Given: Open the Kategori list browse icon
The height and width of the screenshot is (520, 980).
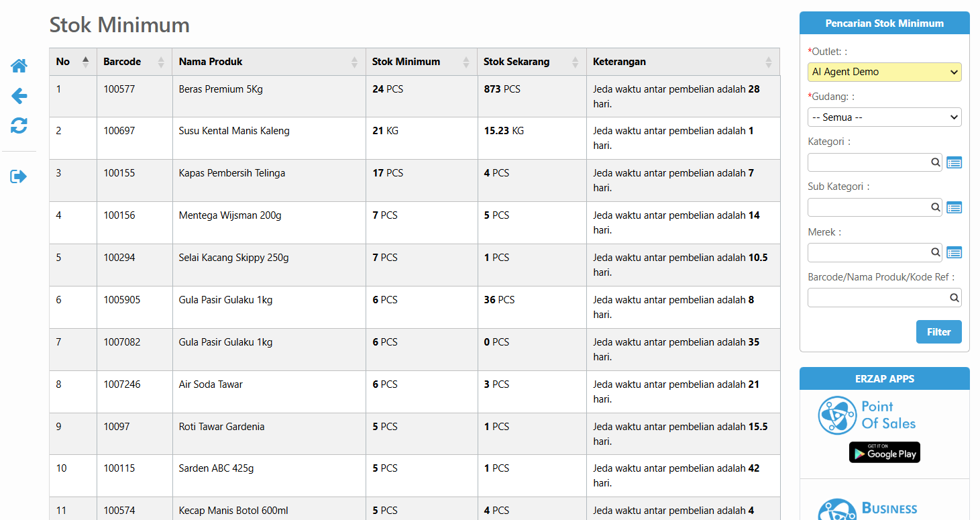Looking at the screenshot, I should tap(954, 162).
